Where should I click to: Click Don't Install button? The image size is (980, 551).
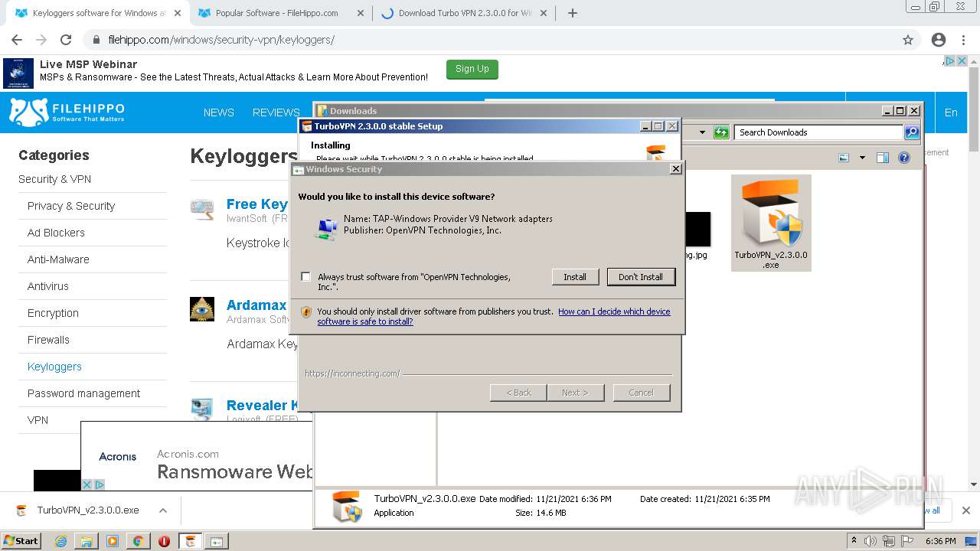641,277
